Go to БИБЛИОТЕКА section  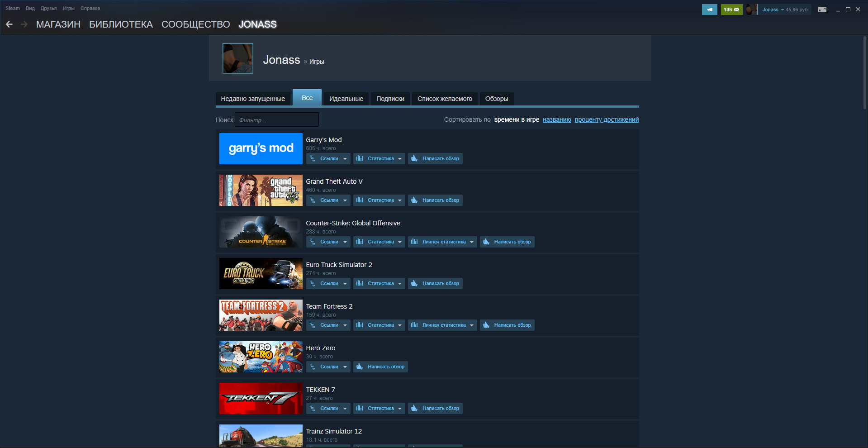121,24
